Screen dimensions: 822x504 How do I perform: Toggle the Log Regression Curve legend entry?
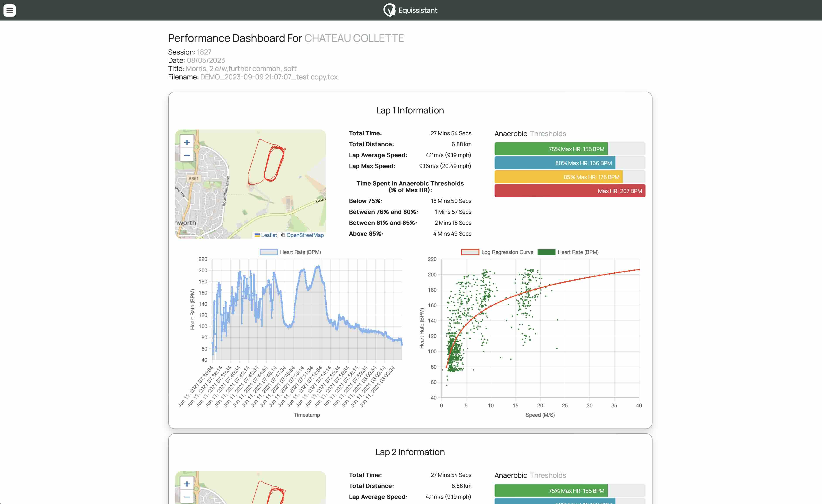pos(497,252)
